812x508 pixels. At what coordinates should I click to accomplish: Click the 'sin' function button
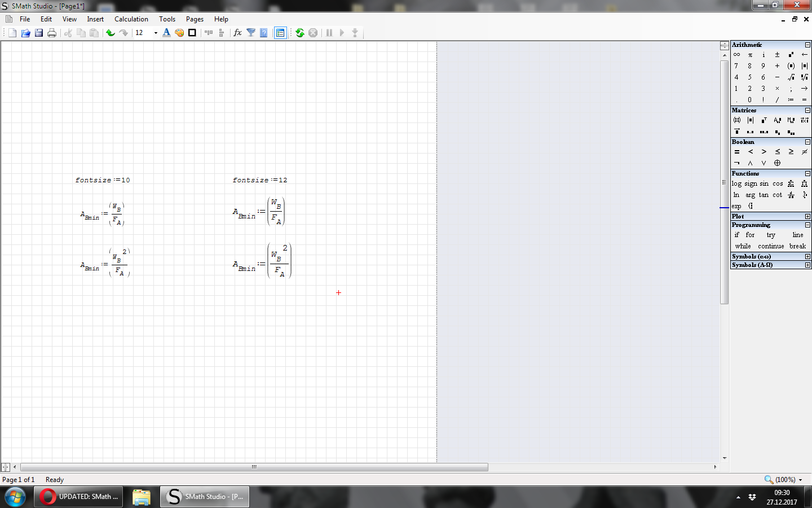click(x=764, y=183)
